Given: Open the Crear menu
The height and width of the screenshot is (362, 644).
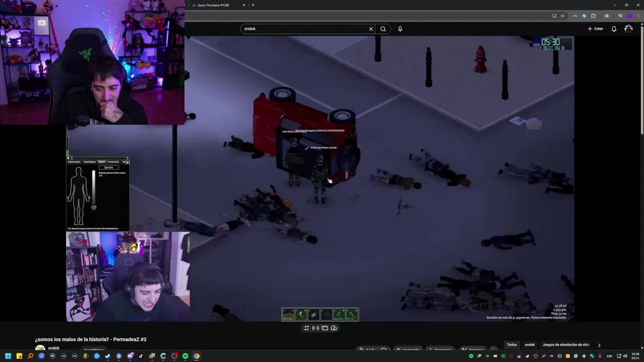Looking at the screenshot, I should [595, 29].
